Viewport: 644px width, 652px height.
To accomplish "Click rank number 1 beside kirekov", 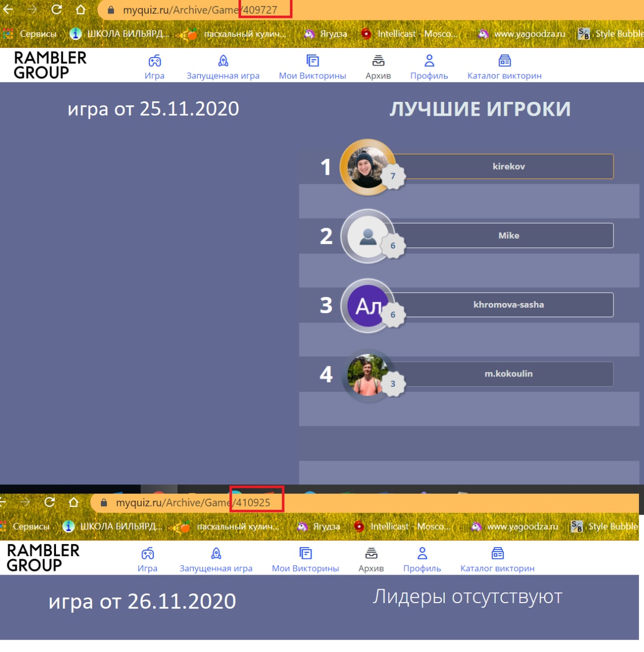I will pyautogui.click(x=326, y=167).
